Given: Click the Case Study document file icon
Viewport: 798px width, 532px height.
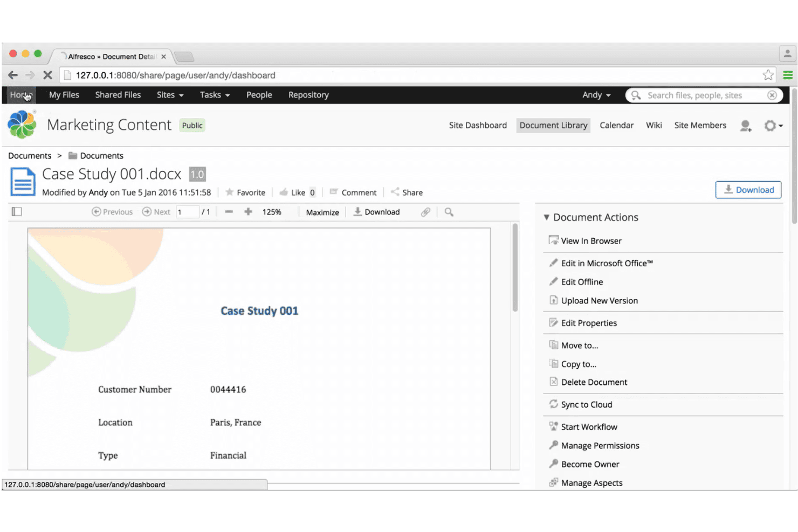Looking at the screenshot, I should (x=23, y=182).
